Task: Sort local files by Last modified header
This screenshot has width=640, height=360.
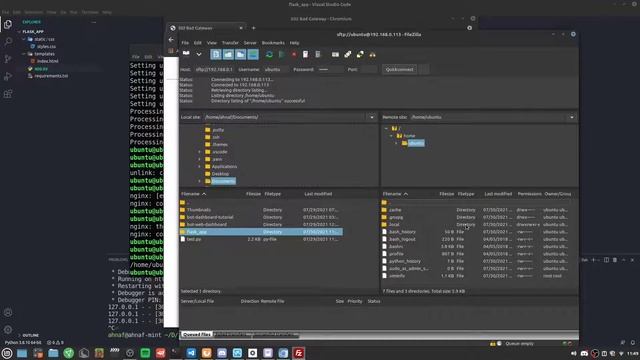Action: (x=318, y=194)
